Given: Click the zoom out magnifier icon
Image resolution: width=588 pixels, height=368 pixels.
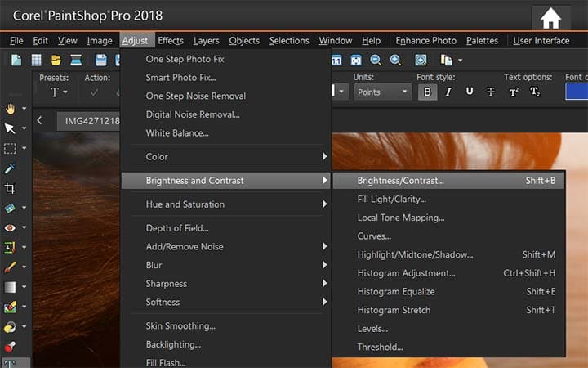Looking at the screenshot, I should (x=376, y=60).
